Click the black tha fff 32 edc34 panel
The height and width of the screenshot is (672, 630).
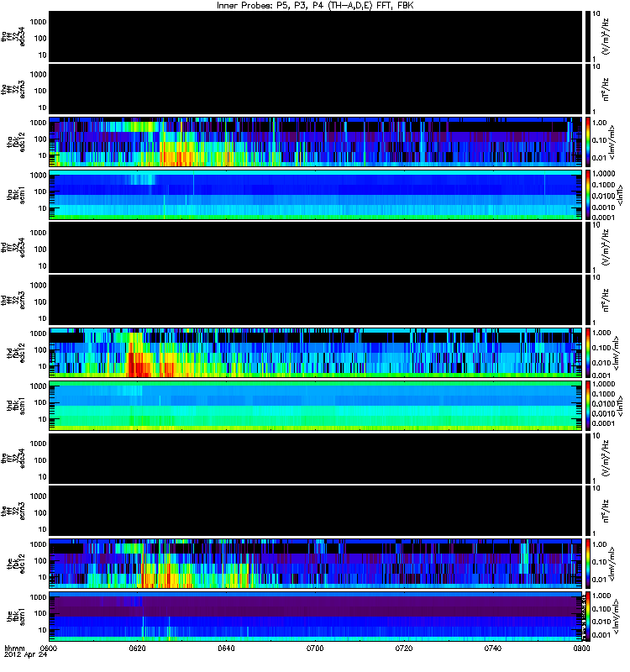pos(316,36)
